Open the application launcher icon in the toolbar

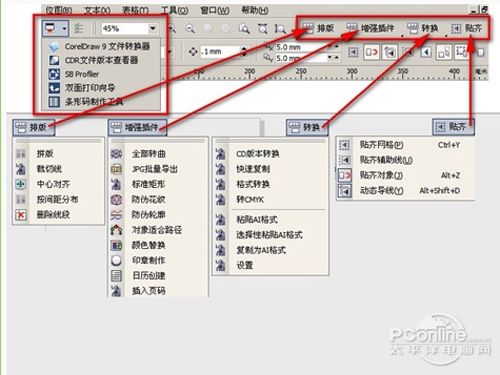point(50,28)
